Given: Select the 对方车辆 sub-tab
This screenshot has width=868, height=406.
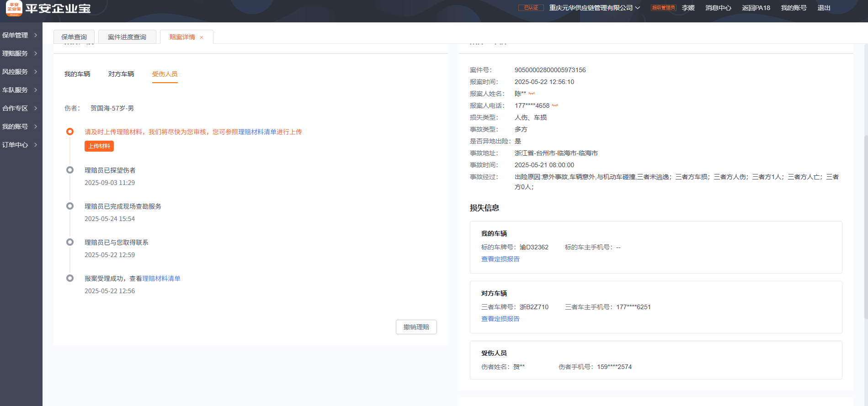Looking at the screenshot, I should pos(121,74).
